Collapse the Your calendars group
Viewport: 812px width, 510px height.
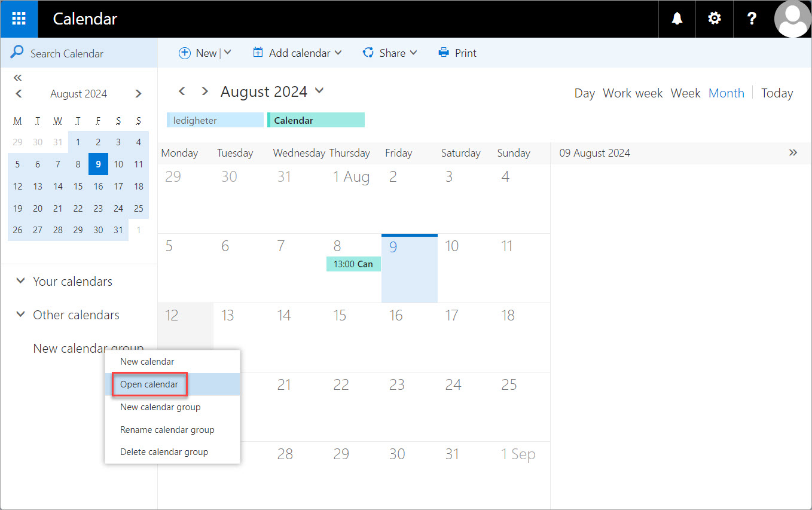click(x=20, y=280)
